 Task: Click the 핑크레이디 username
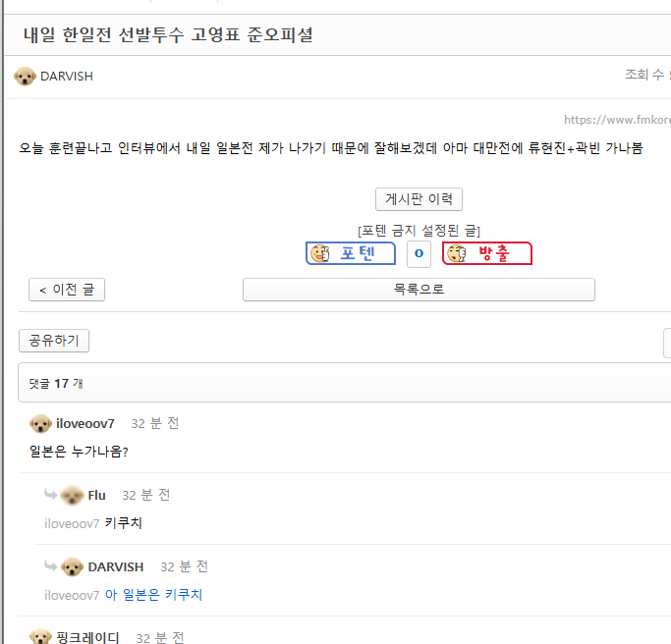[x=88, y=638]
